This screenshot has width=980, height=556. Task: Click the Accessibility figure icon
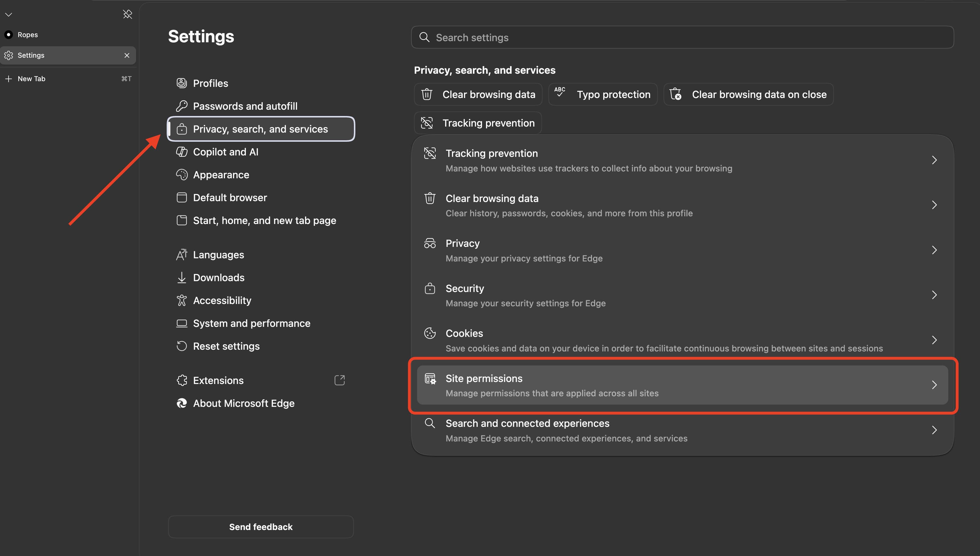(182, 300)
